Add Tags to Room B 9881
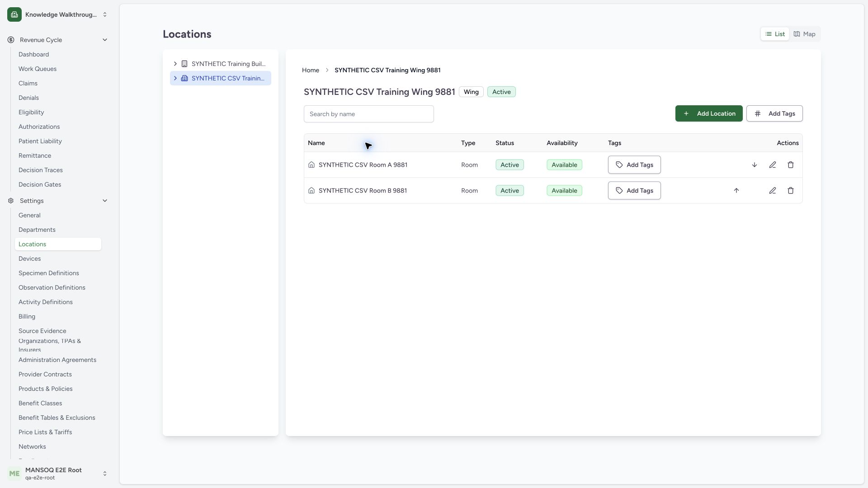The width and height of the screenshot is (868, 488). (x=634, y=191)
